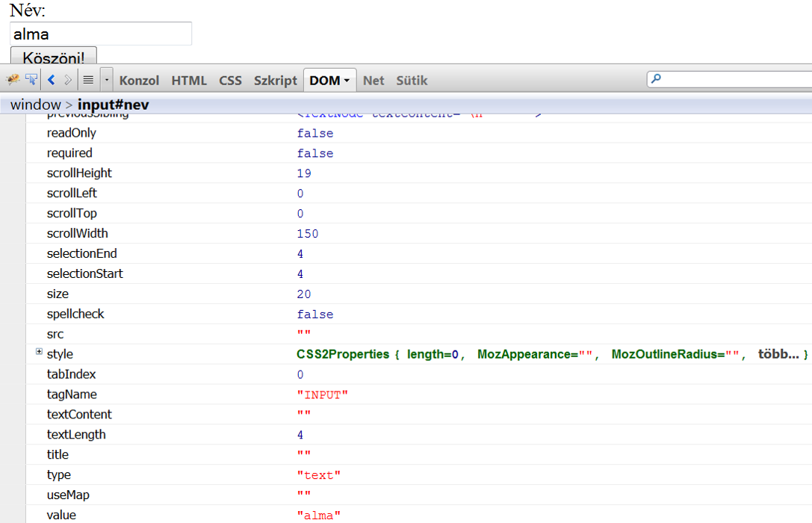Switch to the HTML tab
Viewport: 812px width, 523px height.
189,81
